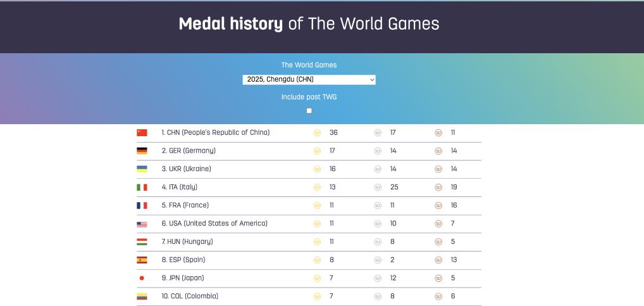Screen dimensions: 644x306
Task: Click the Italy flag icon
Action: [142, 188]
